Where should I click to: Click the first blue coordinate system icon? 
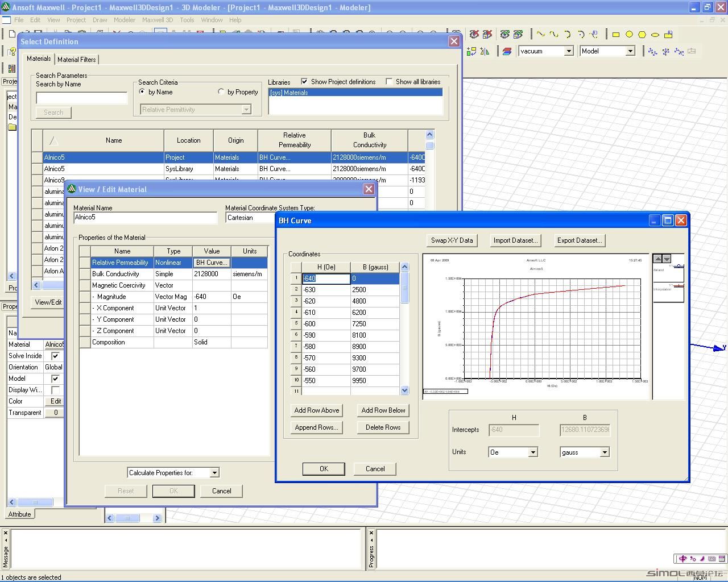coord(652,51)
